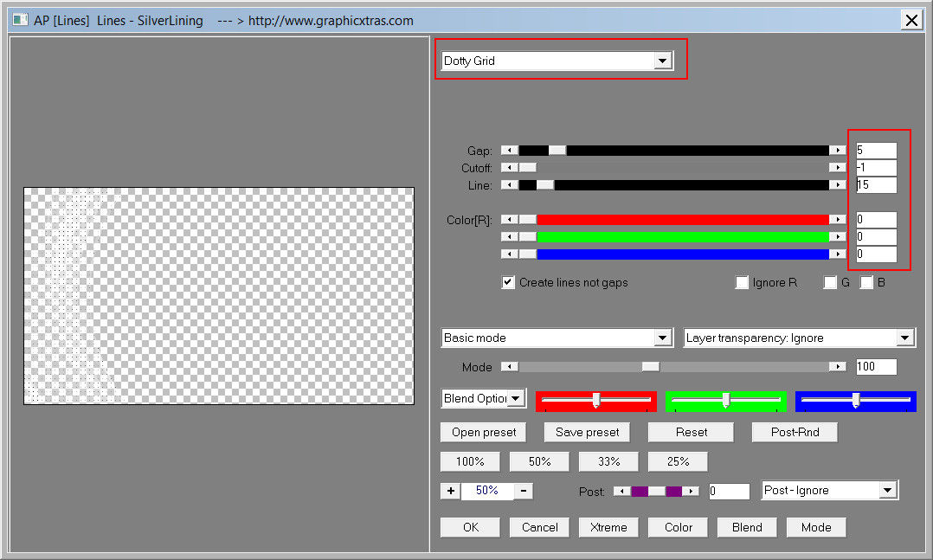933x560 pixels.
Task: Open the Layer transparency: Ignore dropdown
Action: coord(905,338)
